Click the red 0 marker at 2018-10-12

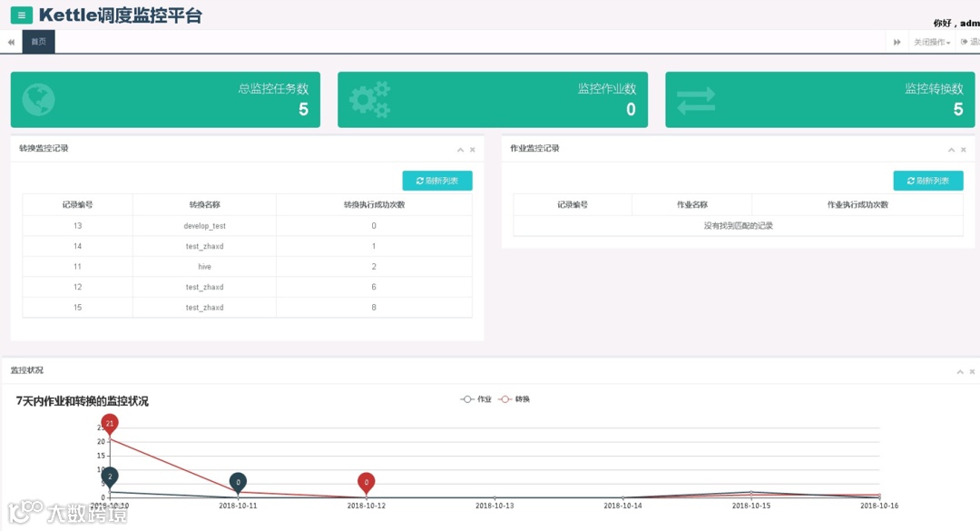[367, 484]
